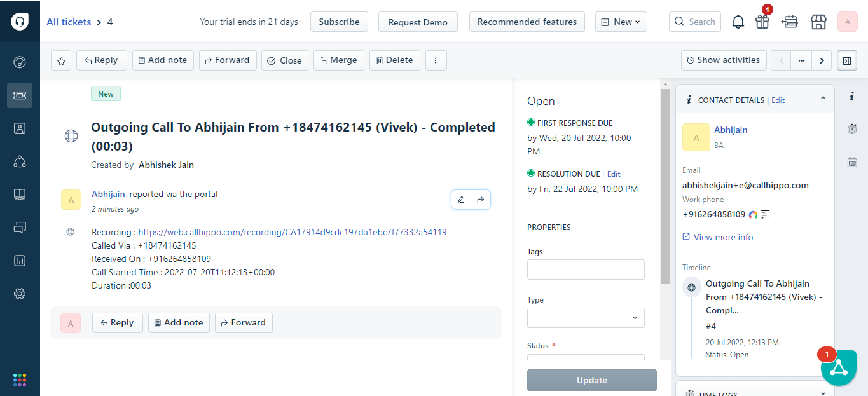Open the notifications bell icon
Screen dimensions: 868x396
click(738, 22)
